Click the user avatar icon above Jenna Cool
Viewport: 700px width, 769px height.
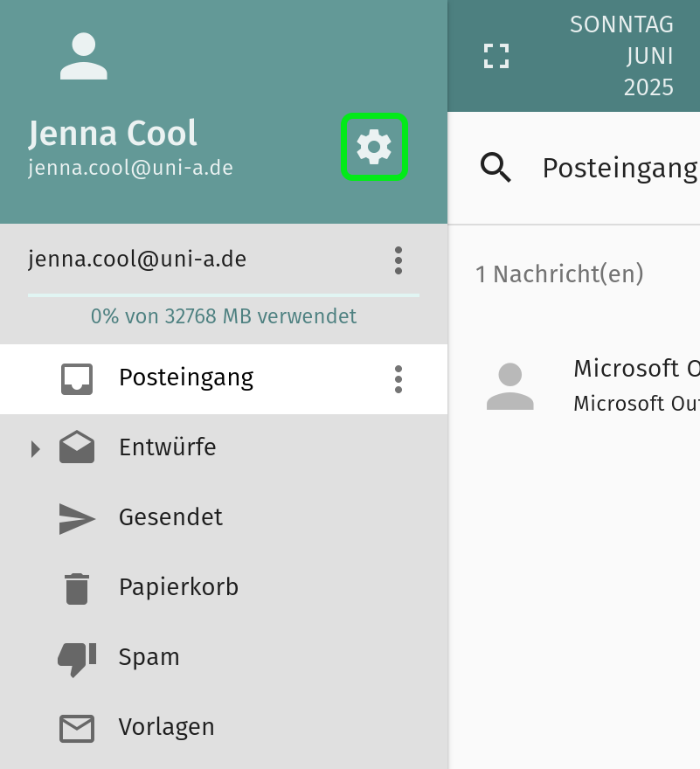pos(83,57)
